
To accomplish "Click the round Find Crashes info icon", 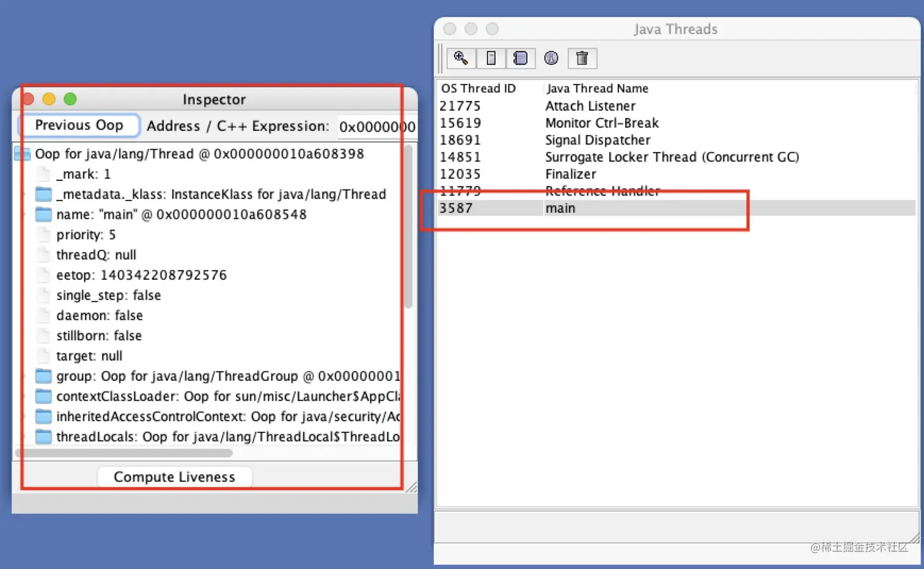I will click(551, 58).
